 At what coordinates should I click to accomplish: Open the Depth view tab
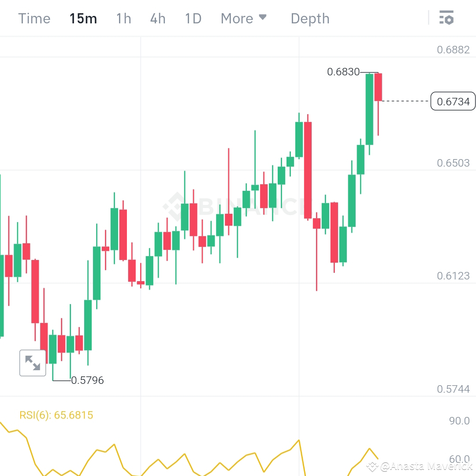tap(310, 18)
